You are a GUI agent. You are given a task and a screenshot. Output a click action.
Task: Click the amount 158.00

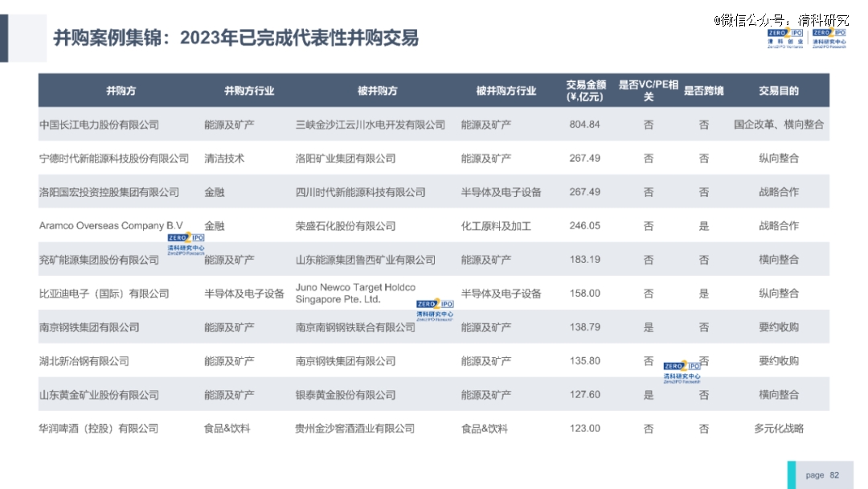click(584, 294)
